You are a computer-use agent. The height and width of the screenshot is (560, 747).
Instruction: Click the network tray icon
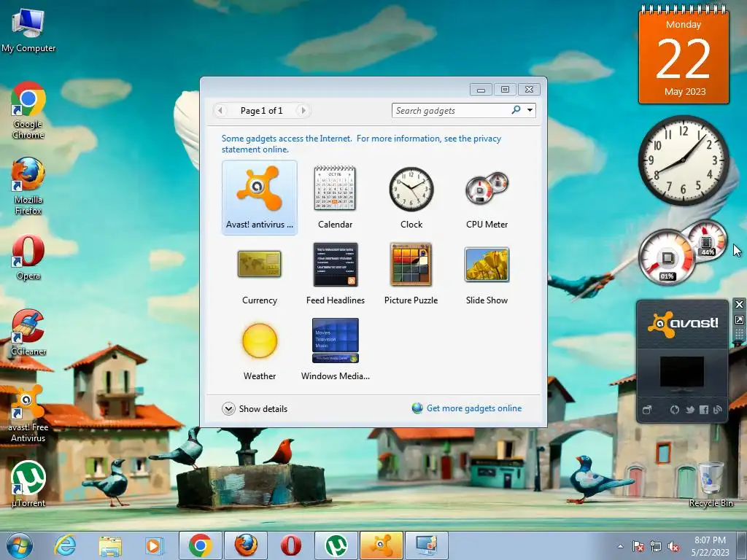[x=656, y=546]
